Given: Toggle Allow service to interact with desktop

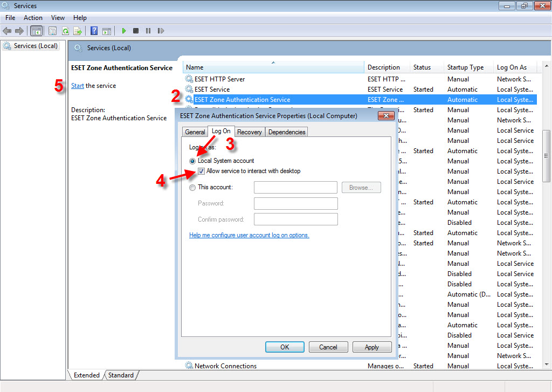Looking at the screenshot, I should coord(201,171).
